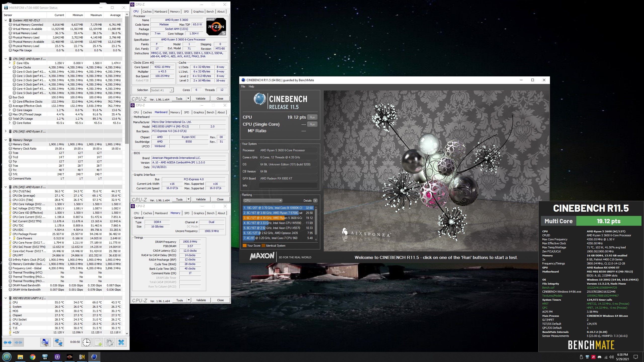Open AMD Radeon Software tray icon
The image size is (644, 362).
(593, 357)
